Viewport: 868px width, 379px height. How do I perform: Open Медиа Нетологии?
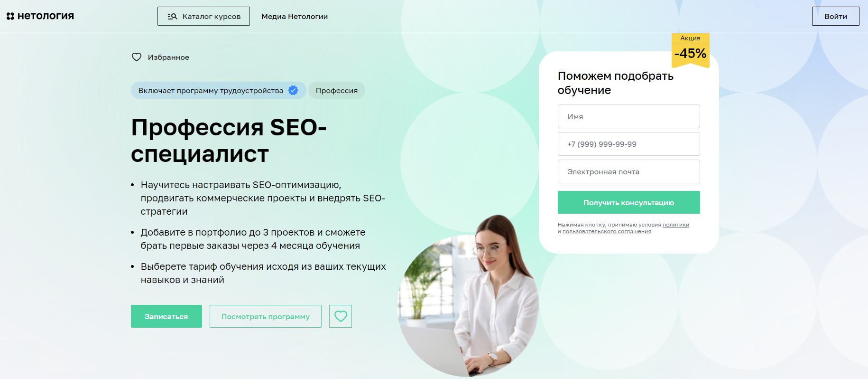click(295, 16)
